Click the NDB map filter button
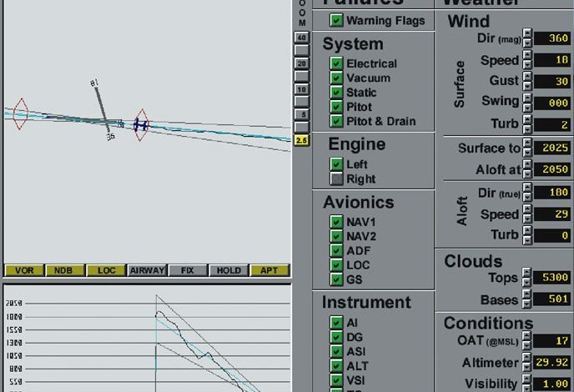The width and height of the screenshot is (574, 392). pos(63,270)
